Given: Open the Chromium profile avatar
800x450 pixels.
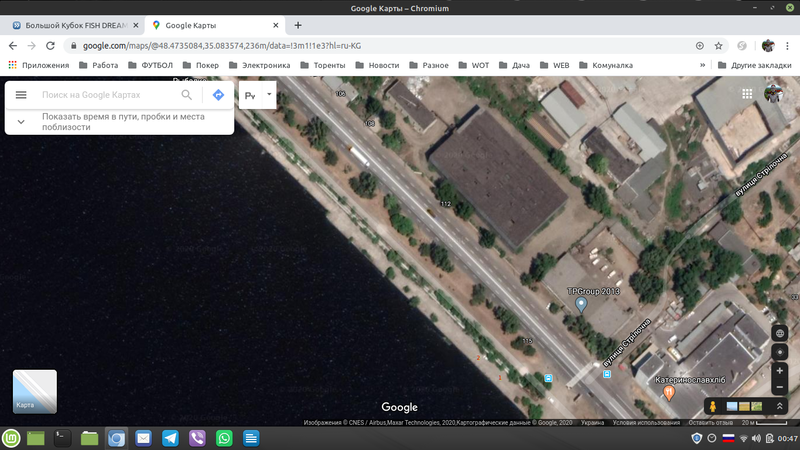Looking at the screenshot, I should point(768,46).
